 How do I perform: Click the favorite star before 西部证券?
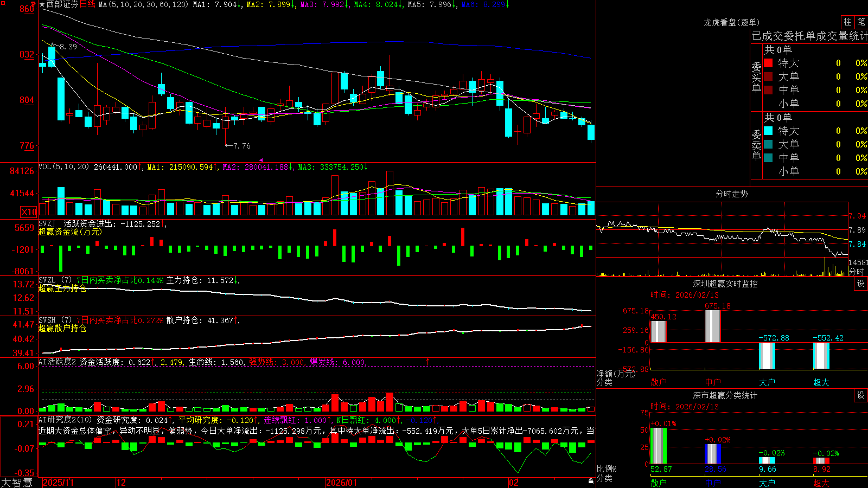[42, 4]
